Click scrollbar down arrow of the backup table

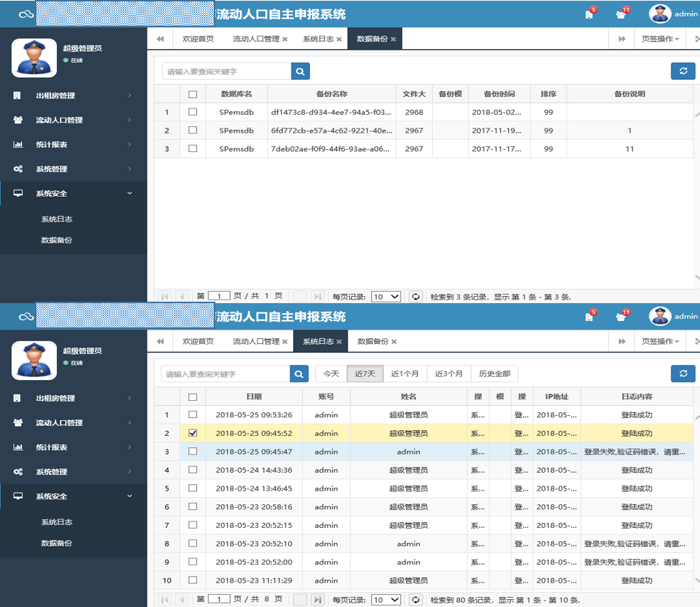tap(696, 277)
